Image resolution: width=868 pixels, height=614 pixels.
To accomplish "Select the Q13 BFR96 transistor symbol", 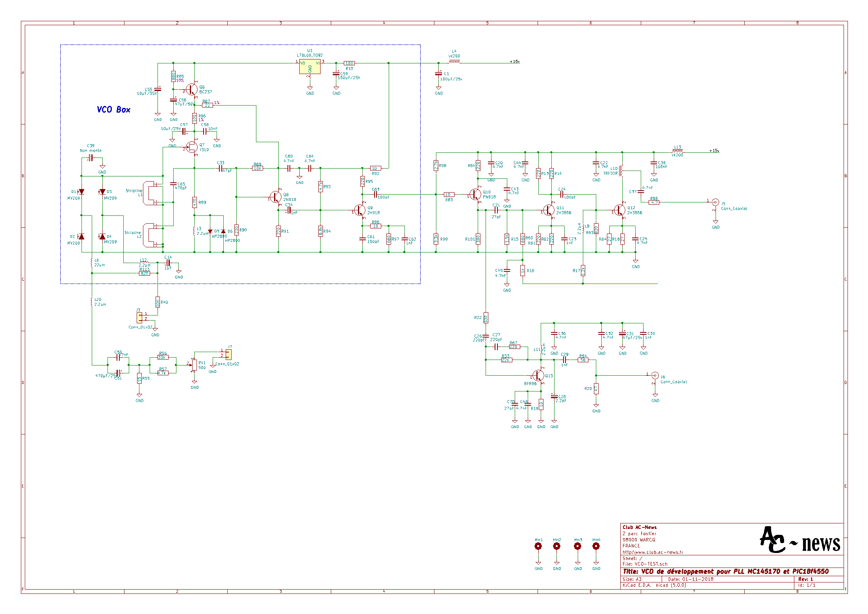I will [x=538, y=375].
